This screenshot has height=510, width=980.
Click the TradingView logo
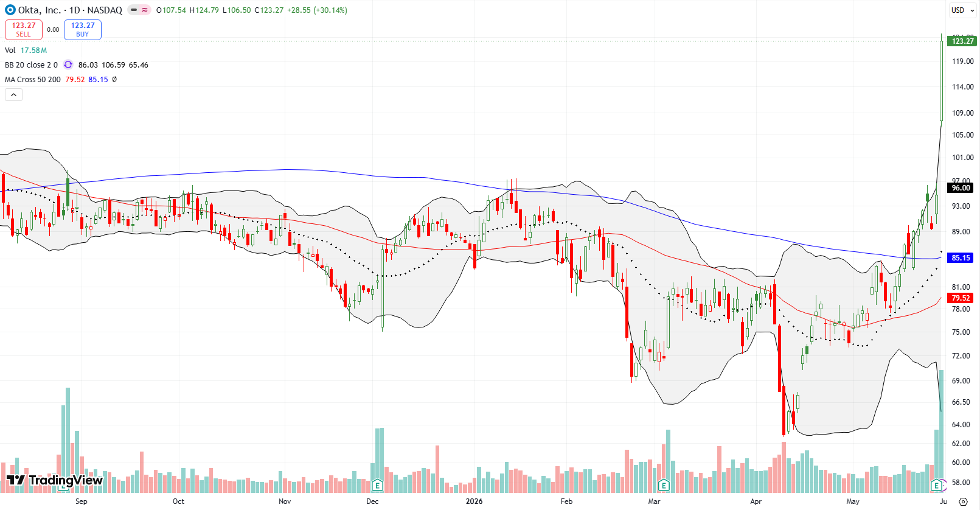tap(55, 480)
